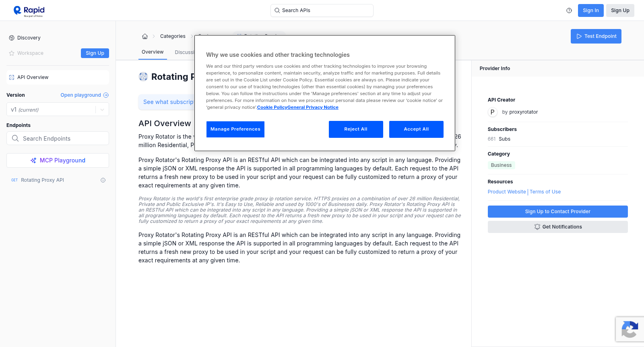
Task: Click the Rapid logo
Action: tap(29, 11)
